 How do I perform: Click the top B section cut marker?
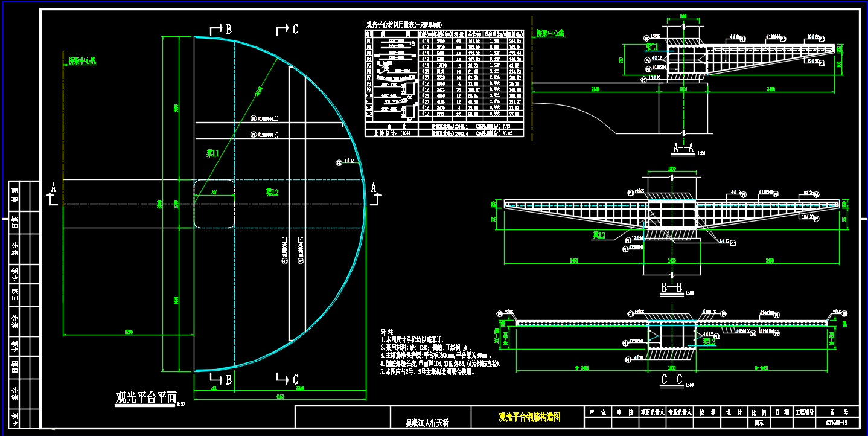tap(220, 29)
